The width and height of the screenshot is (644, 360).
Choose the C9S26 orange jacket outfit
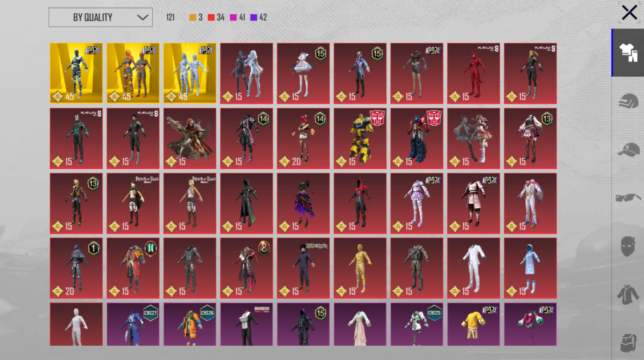coord(190,324)
